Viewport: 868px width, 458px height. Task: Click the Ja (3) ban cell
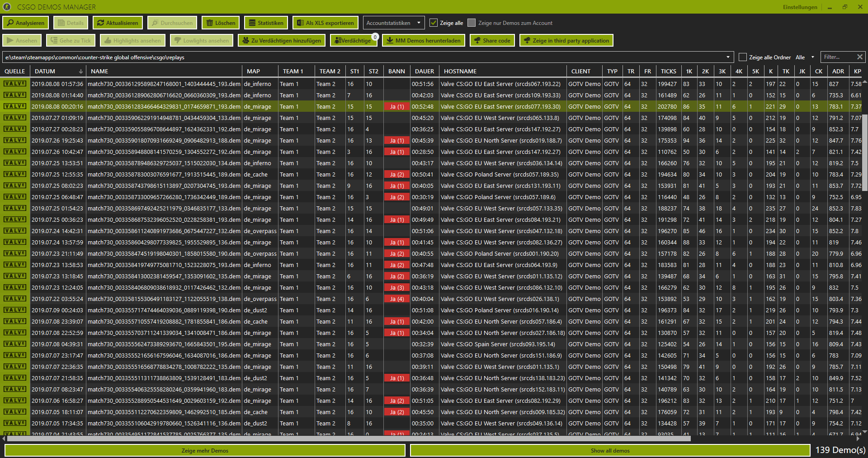[x=397, y=287]
